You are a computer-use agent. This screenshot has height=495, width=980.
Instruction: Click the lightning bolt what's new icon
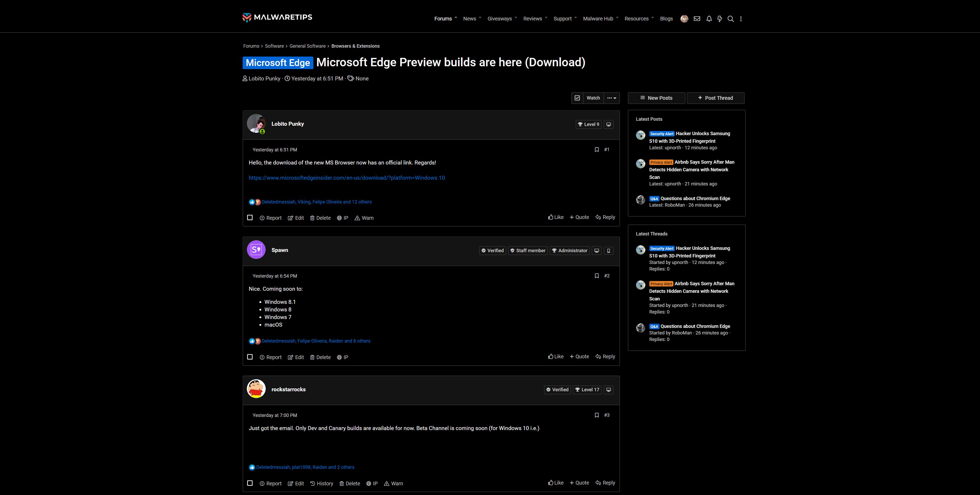pyautogui.click(x=719, y=19)
